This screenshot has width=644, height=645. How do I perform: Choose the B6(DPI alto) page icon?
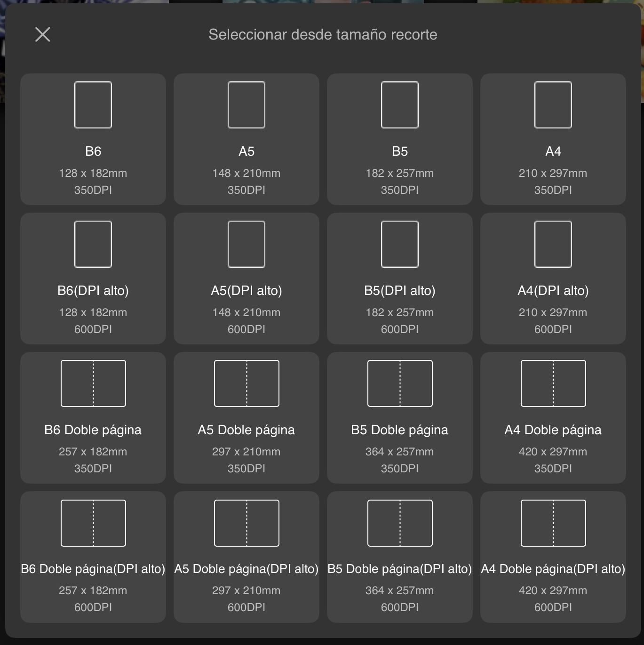(93, 244)
